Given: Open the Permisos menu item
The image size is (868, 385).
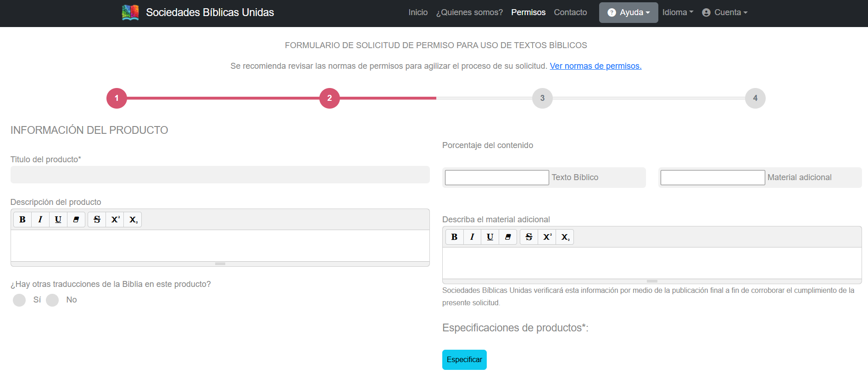Looking at the screenshot, I should pos(528,12).
